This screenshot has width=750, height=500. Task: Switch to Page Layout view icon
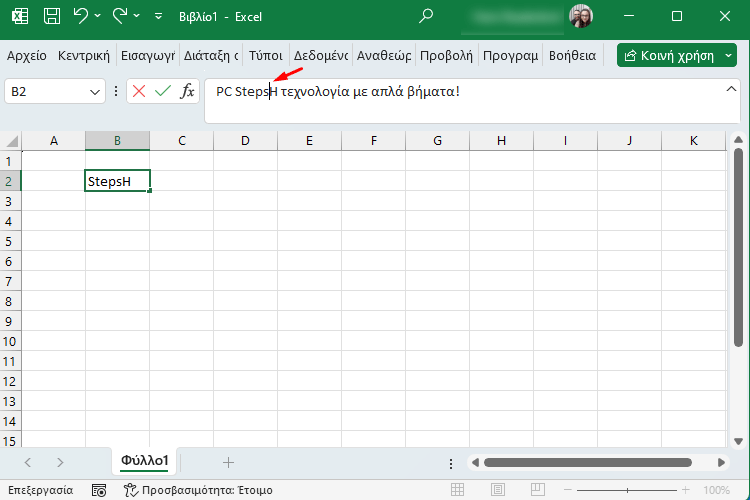pos(497,489)
